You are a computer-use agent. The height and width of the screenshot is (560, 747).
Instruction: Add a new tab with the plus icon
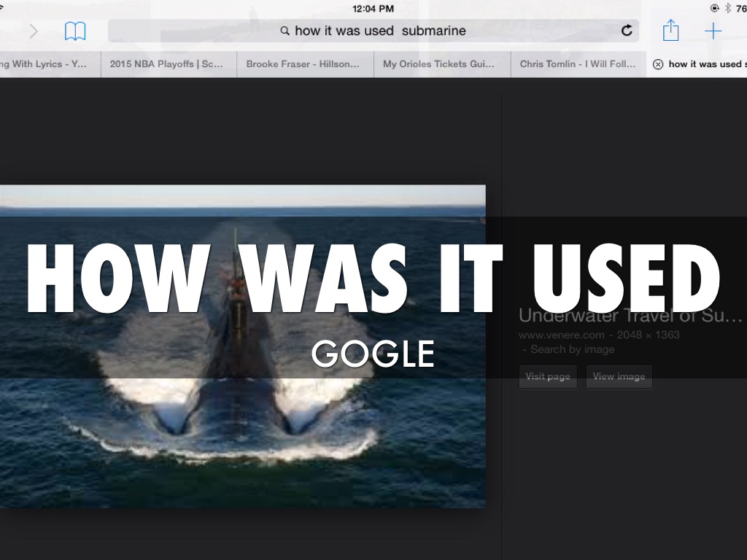pyautogui.click(x=713, y=31)
